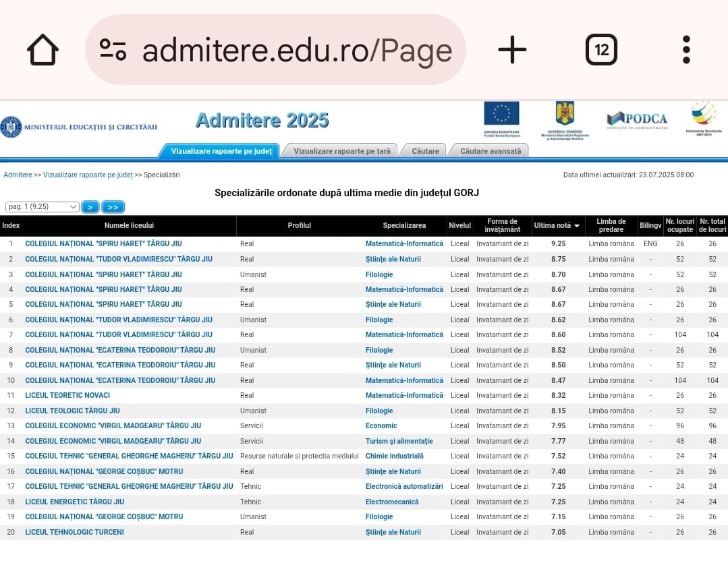Open the Căutare avansată tab
Viewport: 728px width, 565px height.
[491, 151]
